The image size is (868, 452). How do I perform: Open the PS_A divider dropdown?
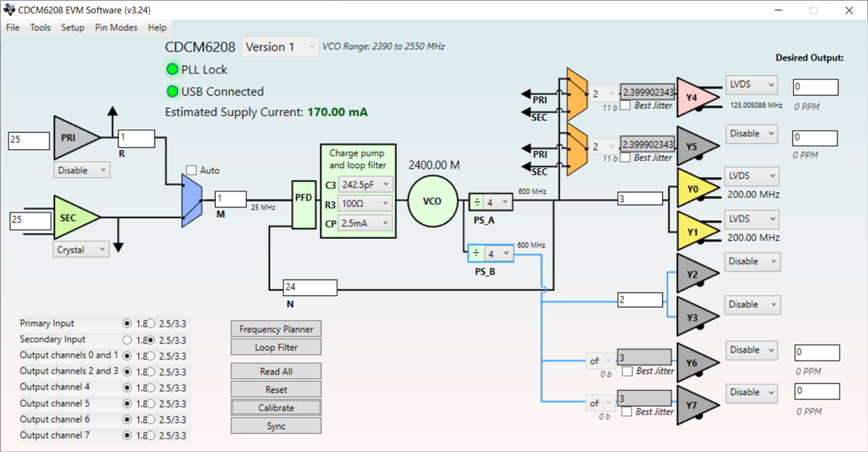tap(498, 202)
